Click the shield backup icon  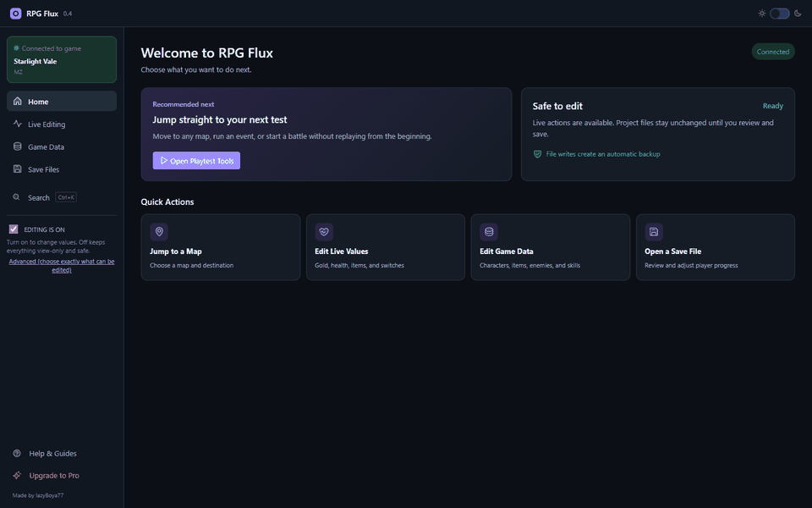538,154
